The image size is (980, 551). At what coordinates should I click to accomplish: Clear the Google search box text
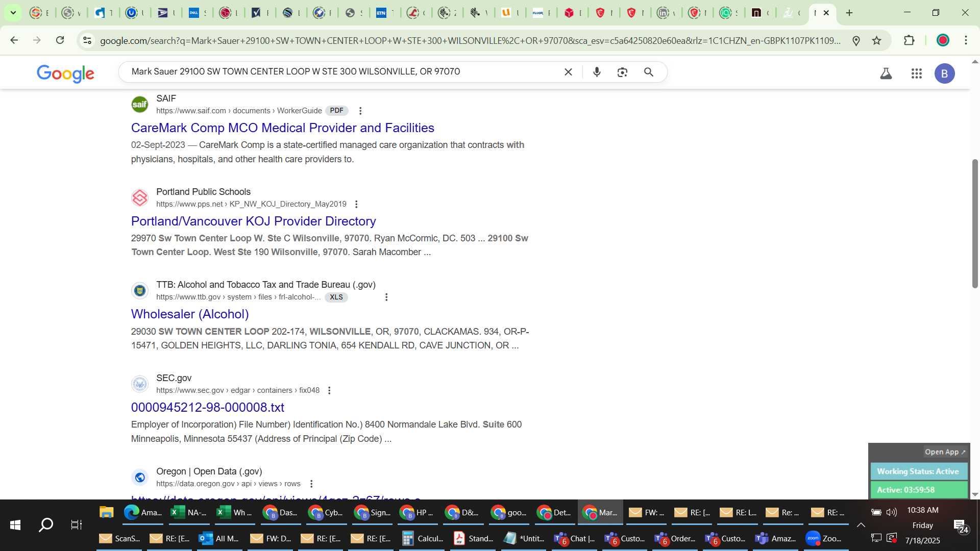click(x=568, y=72)
